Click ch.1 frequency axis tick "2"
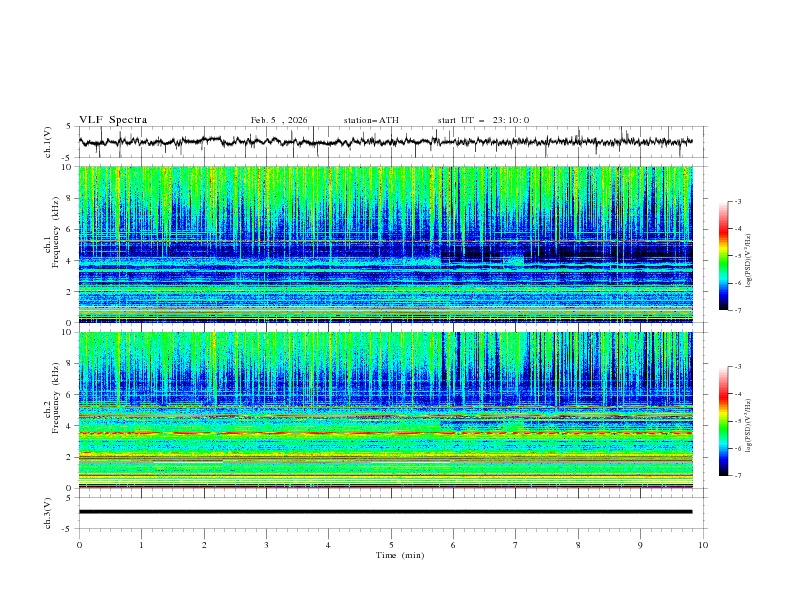This screenshot has width=792, height=612. pyautogui.click(x=71, y=292)
